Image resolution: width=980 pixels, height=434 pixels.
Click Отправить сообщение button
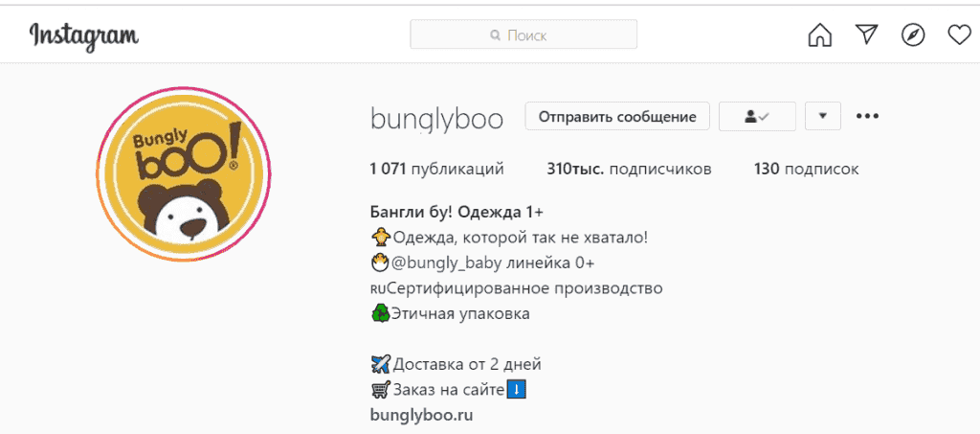[x=617, y=116]
